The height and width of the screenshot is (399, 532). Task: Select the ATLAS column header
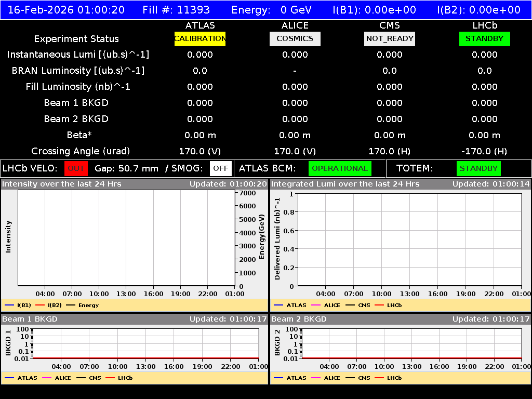[x=200, y=25]
